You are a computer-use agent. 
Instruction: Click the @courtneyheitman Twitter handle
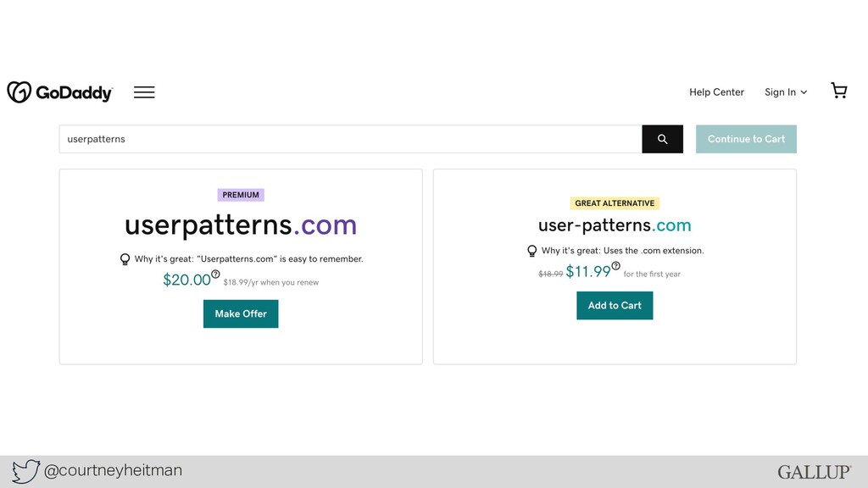(113, 470)
